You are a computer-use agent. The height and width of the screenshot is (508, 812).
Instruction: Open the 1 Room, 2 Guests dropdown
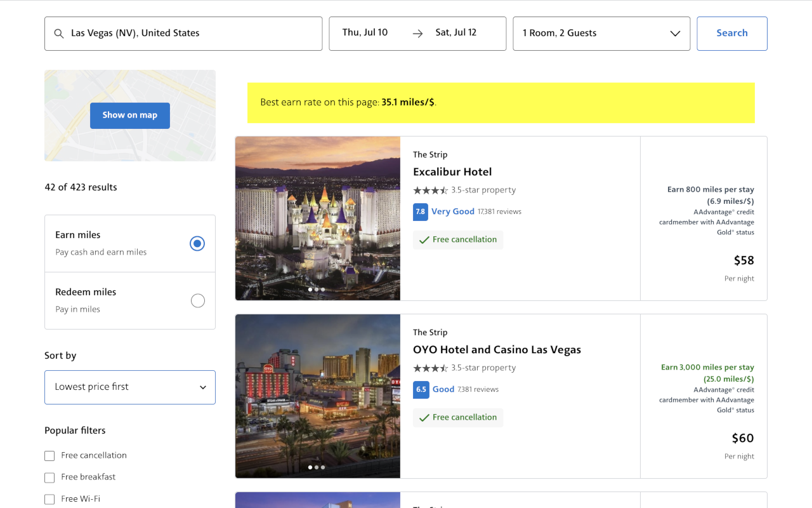click(601, 34)
